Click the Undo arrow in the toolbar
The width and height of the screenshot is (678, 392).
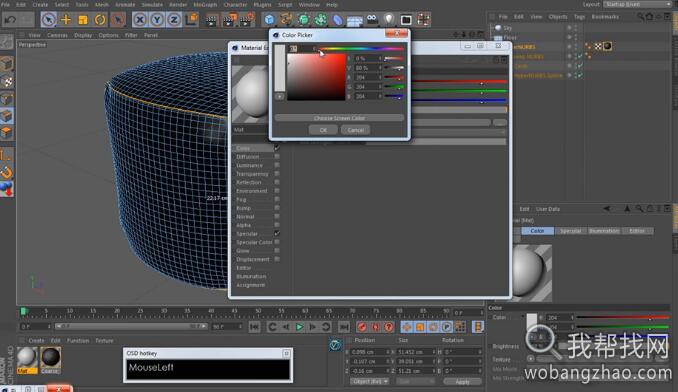11,20
